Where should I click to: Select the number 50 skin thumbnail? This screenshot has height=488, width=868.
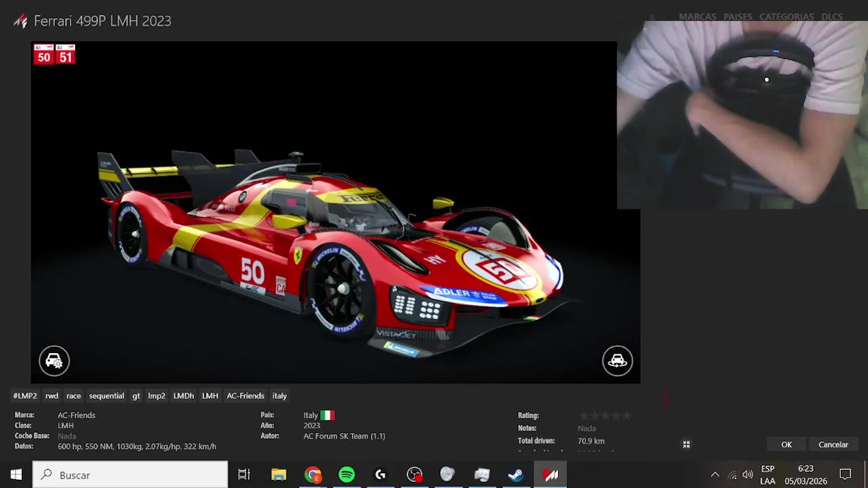click(x=44, y=55)
